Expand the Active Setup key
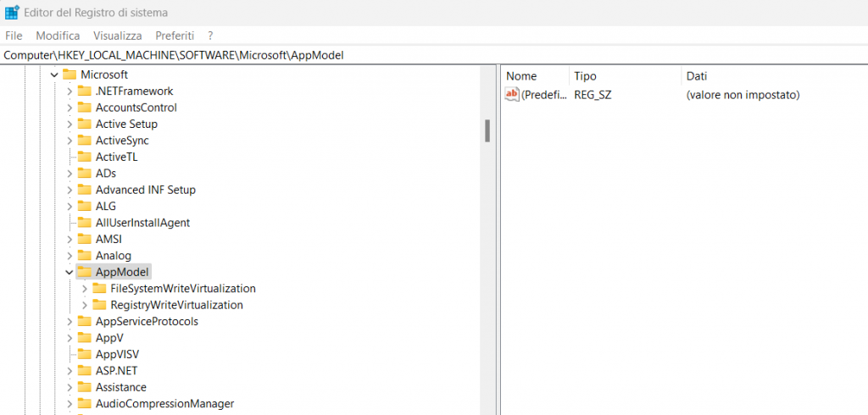Image resolution: width=868 pixels, height=415 pixels. point(70,124)
